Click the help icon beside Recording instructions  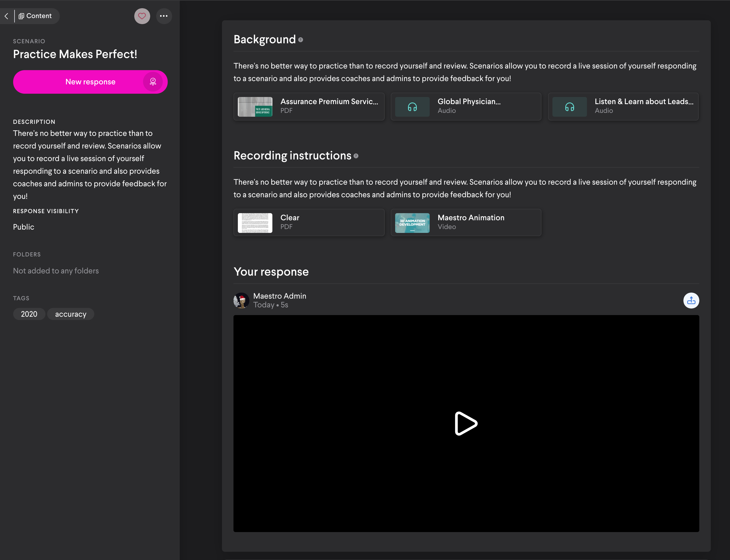356,156
